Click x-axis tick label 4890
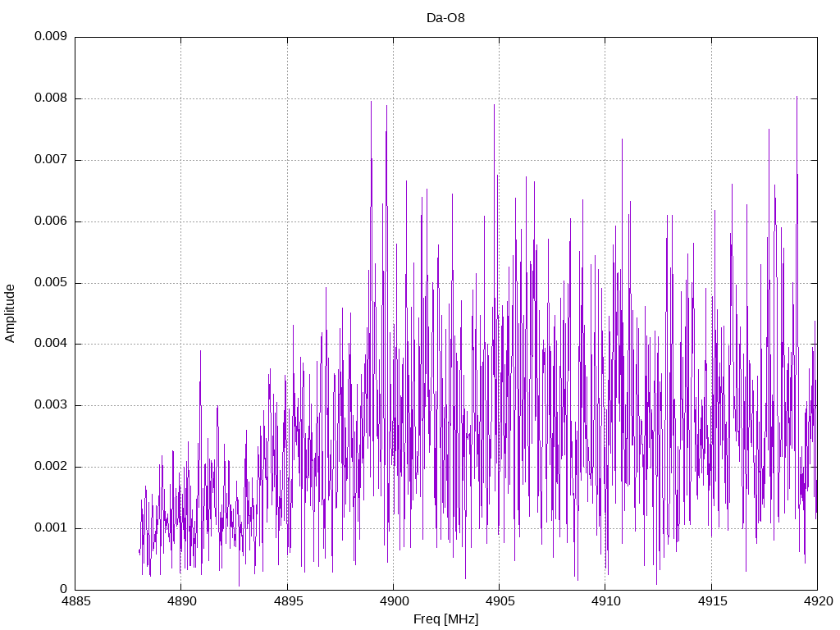 (181, 601)
